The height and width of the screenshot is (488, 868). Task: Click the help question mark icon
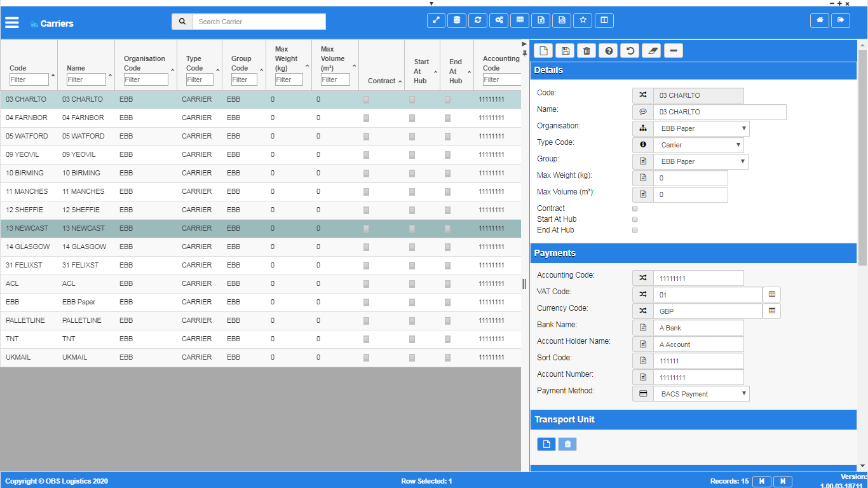608,51
